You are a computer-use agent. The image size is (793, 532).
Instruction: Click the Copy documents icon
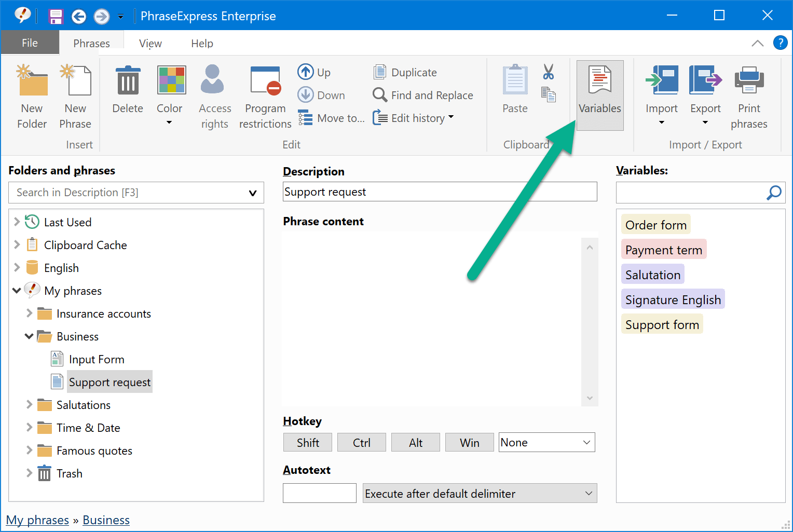tap(549, 94)
